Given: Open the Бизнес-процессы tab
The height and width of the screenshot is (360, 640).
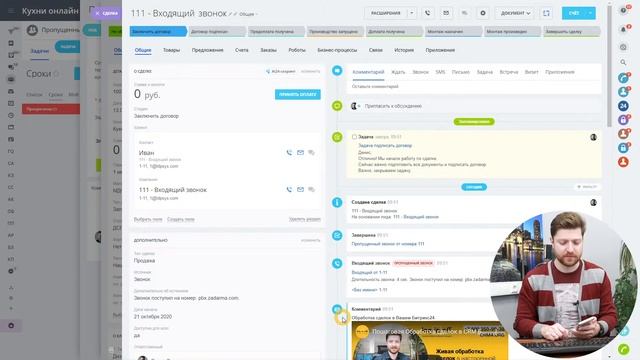Looking at the screenshot, I should point(337,50).
